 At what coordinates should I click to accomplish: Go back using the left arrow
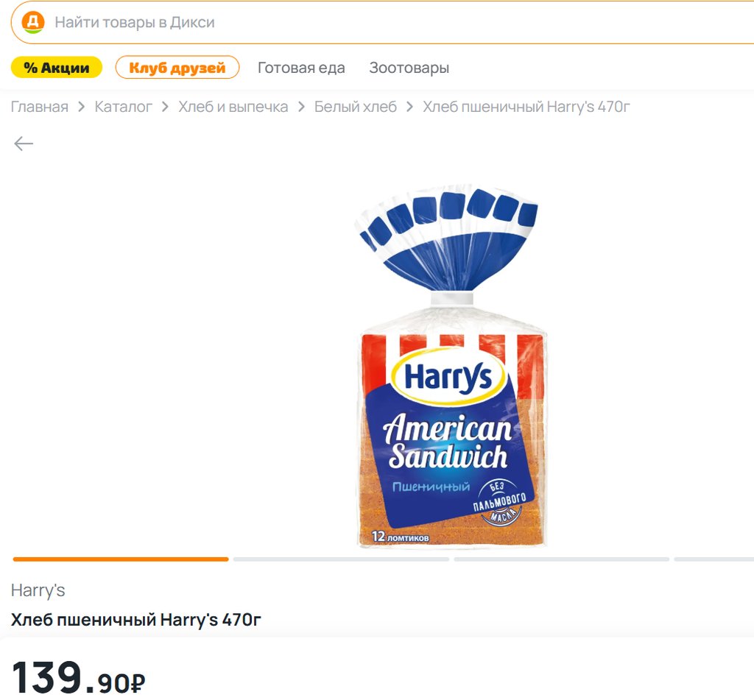24,144
